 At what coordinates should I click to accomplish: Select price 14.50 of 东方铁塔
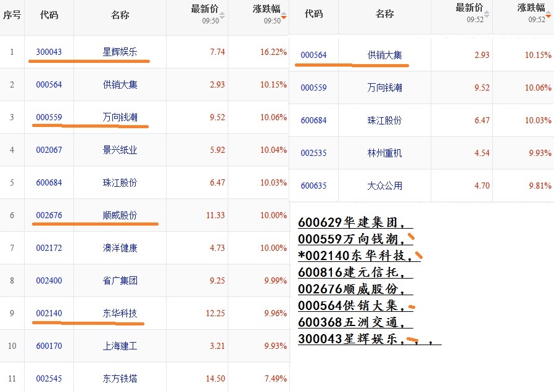coord(215,379)
